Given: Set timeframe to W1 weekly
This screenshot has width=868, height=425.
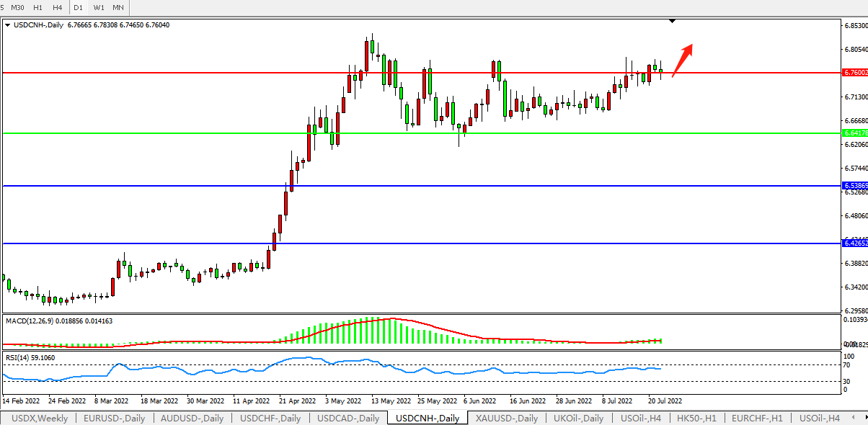Looking at the screenshot, I should (x=99, y=7).
